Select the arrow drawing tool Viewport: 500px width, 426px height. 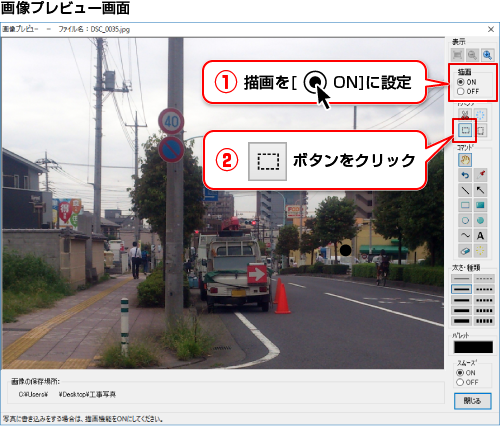(x=480, y=190)
